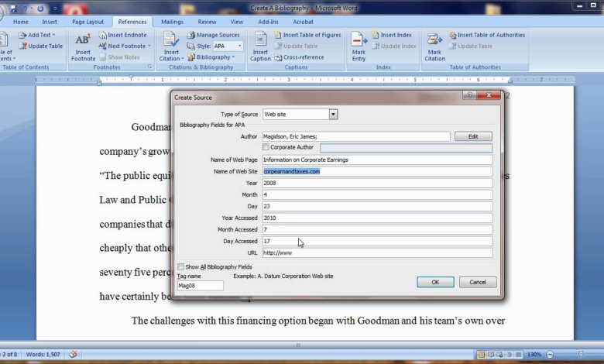Click Insert Index
The height and width of the screenshot is (364, 604).
(x=392, y=35)
